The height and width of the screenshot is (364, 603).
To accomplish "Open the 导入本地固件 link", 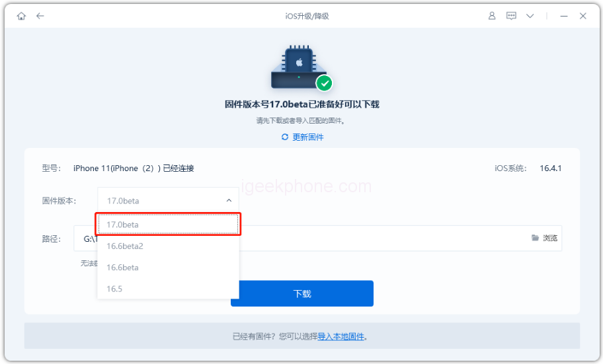I will tap(341, 337).
